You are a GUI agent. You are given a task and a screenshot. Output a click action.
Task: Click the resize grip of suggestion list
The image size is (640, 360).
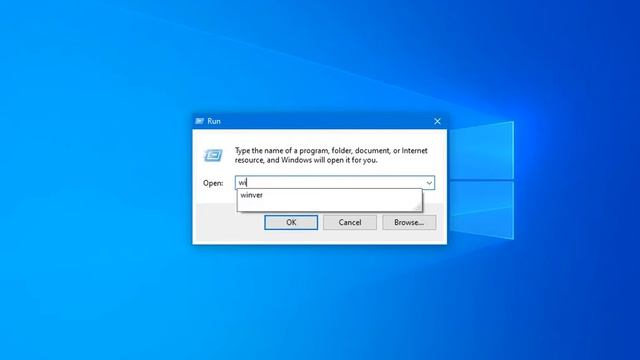coord(418,207)
